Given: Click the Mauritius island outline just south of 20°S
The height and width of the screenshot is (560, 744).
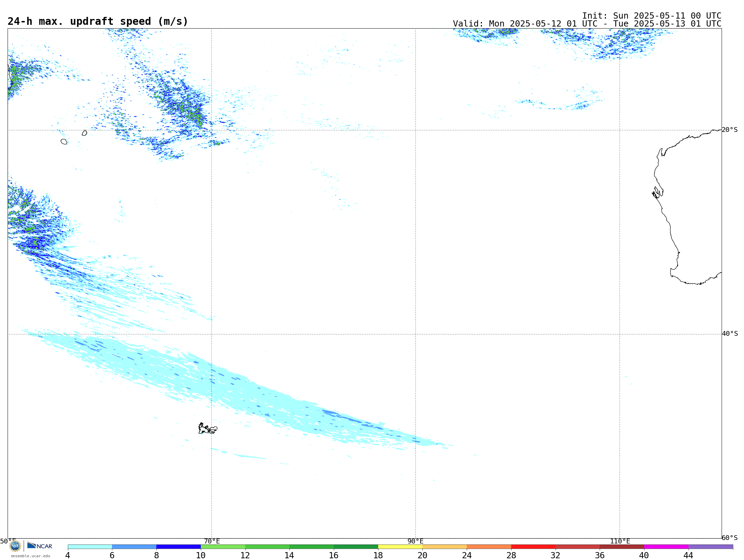Looking at the screenshot, I should pyautogui.click(x=84, y=133).
